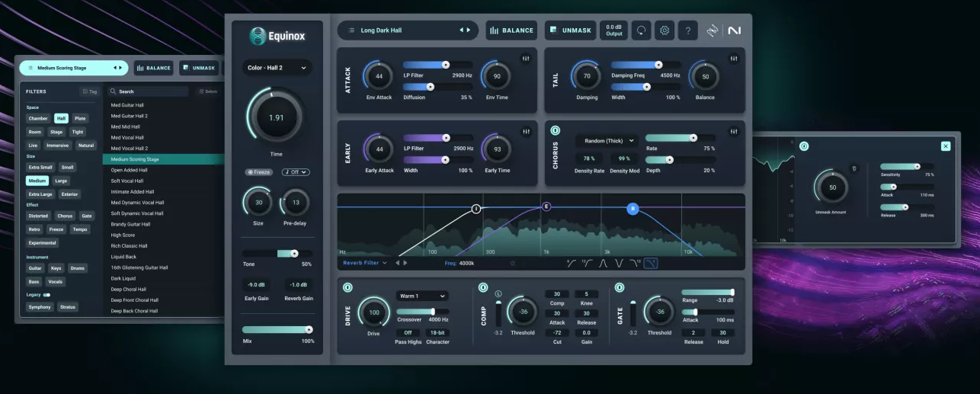Open Tail section advanced settings icon
Screen dimensions: 980x394
coord(734,59)
